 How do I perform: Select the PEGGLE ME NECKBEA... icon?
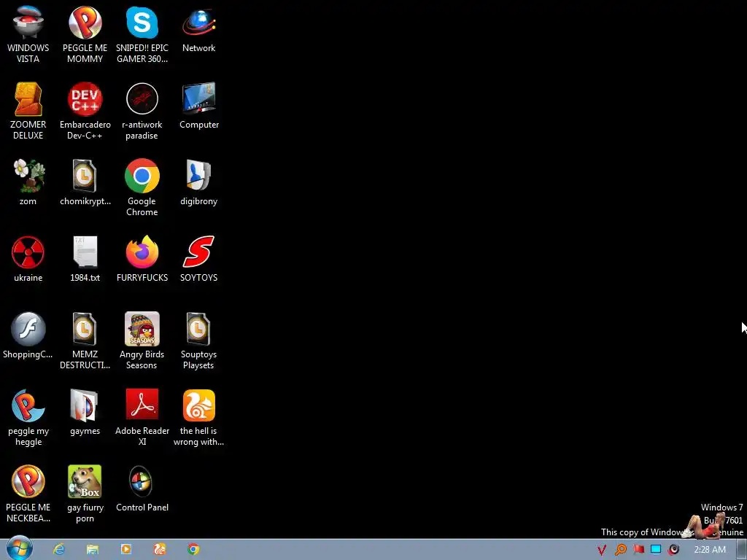tap(28, 494)
